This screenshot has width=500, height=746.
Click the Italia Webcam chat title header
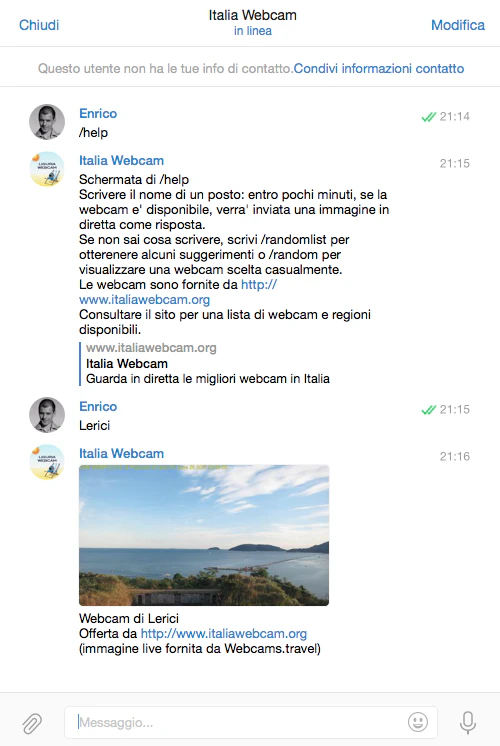[253, 15]
